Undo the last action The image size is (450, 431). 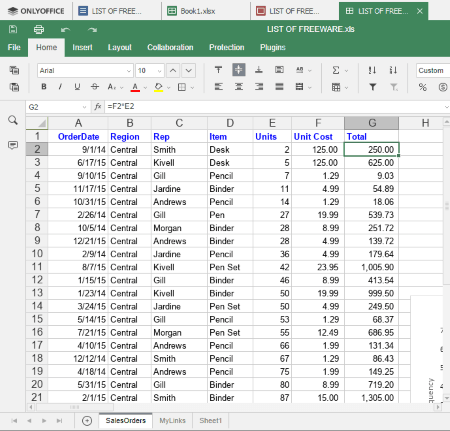(65, 30)
